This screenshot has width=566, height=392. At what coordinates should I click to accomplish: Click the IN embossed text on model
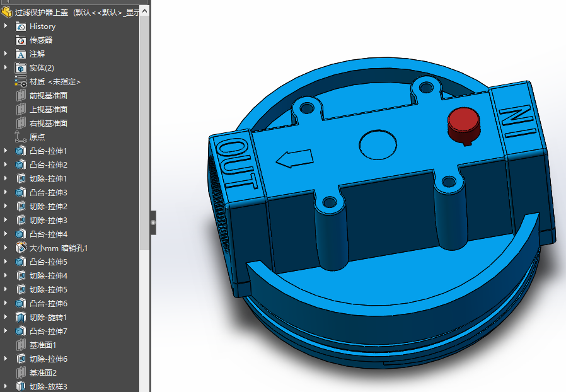[517, 120]
